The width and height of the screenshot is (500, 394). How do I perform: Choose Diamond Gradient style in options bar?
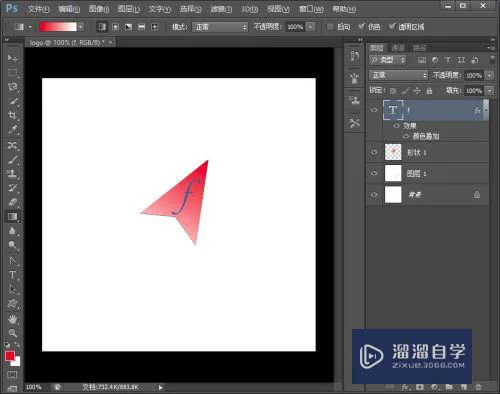(x=154, y=27)
